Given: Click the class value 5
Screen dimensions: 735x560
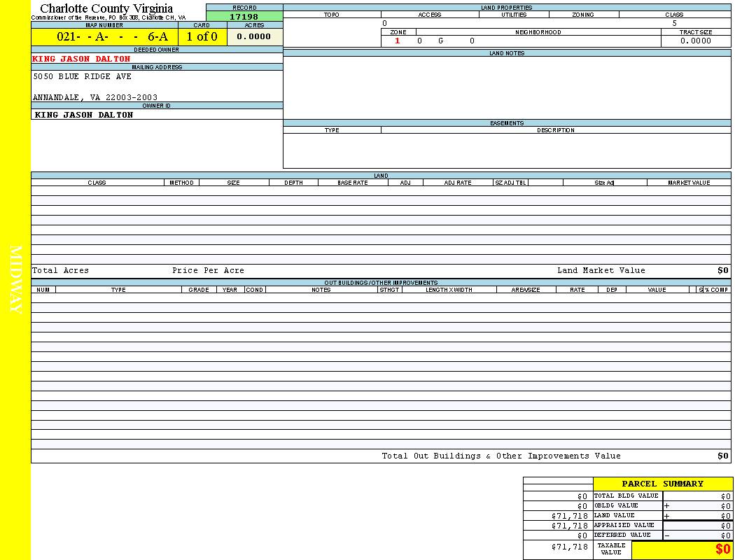Looking at the screenshot, I should coord(674,23).
